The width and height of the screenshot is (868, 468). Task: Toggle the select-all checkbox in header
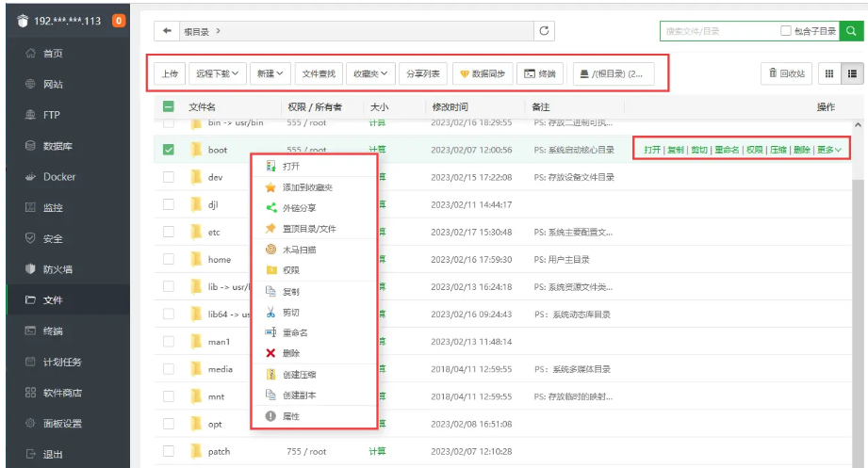click(169, 107)
